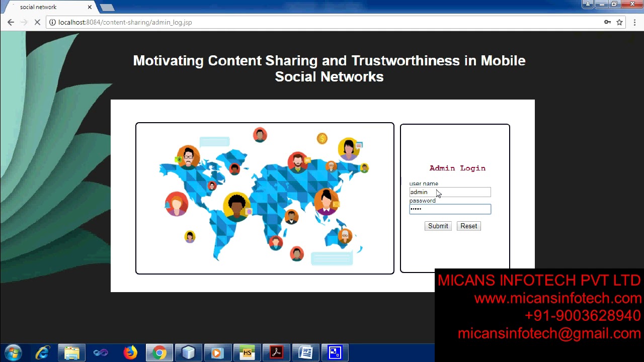Open the Chrome menu
Image resolution: width=644 pixels, height=362 pixels.
point(635,22)
